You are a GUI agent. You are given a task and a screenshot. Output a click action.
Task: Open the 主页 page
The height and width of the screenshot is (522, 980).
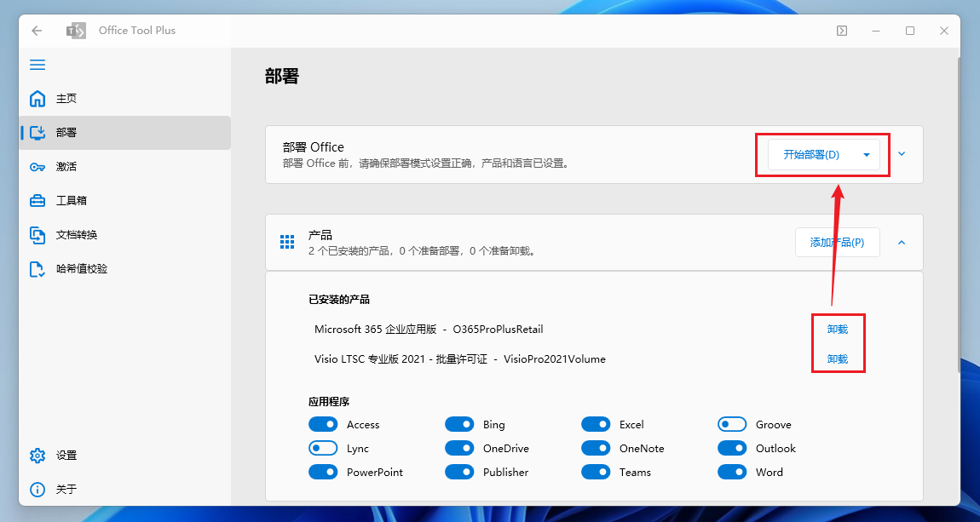125,99
